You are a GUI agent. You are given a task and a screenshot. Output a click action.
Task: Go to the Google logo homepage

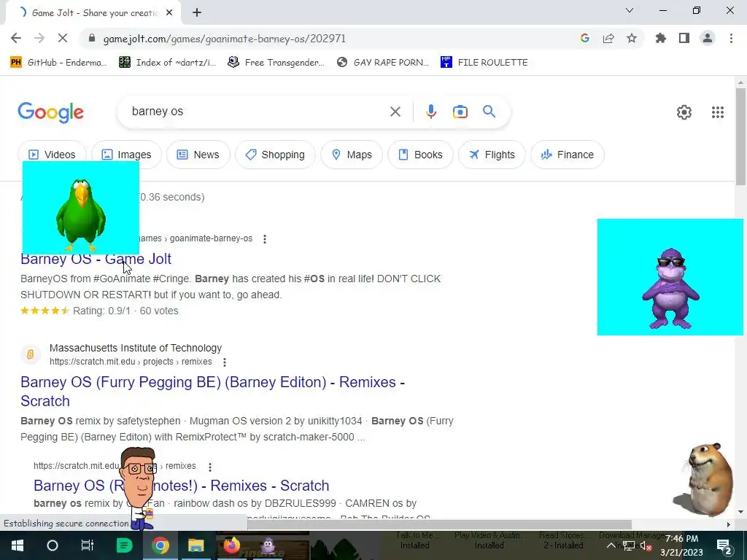[x=50, y=113]
